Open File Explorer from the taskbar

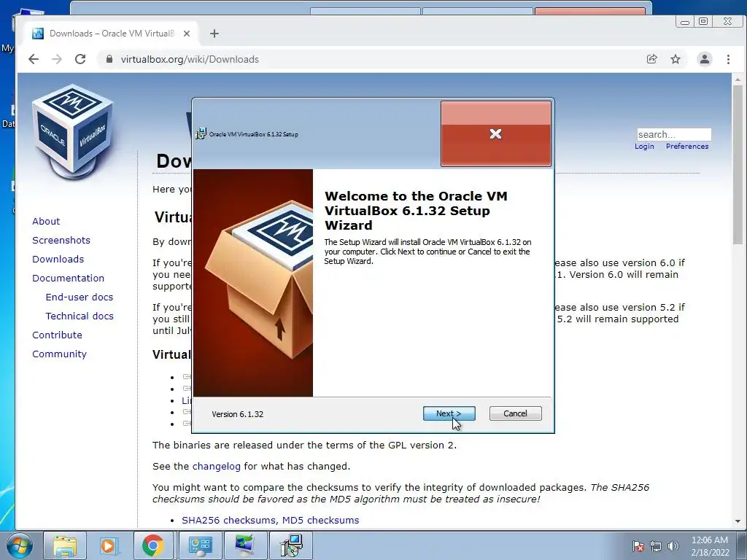pos(65,545)
